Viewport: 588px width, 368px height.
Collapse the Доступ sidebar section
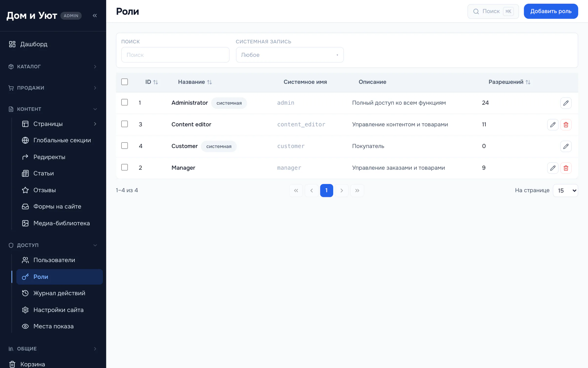53,245
